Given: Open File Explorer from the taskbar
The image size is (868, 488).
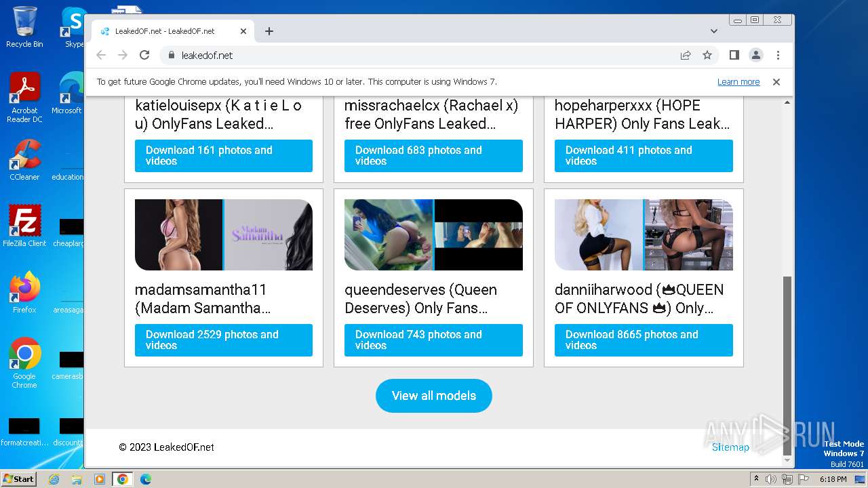Looking at the screenshot, I should point(77,479).
